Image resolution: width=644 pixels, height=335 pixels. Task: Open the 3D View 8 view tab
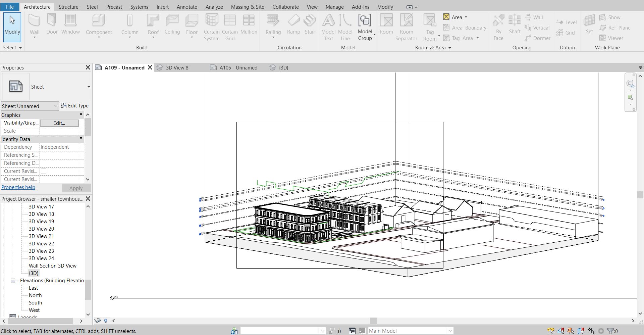click(177, 67)
